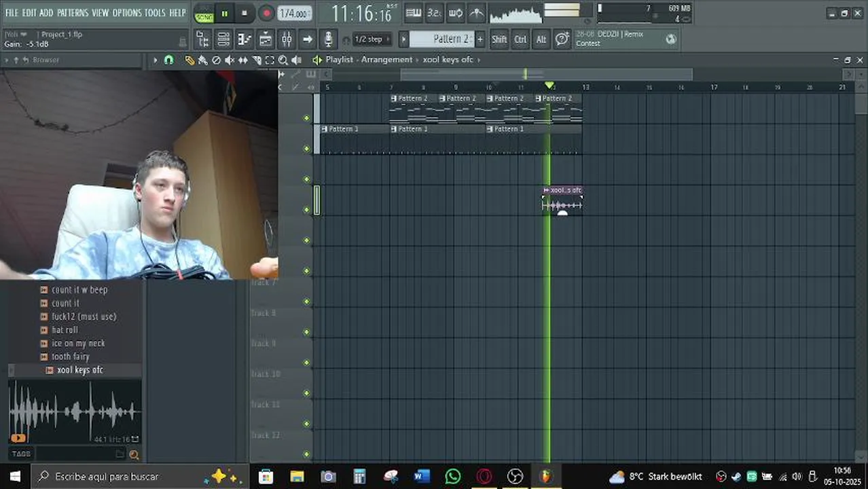This screenshot has height=489, width=868.
Task: Select the 'count it w beep' sample
Action: (x=79, y=290)
